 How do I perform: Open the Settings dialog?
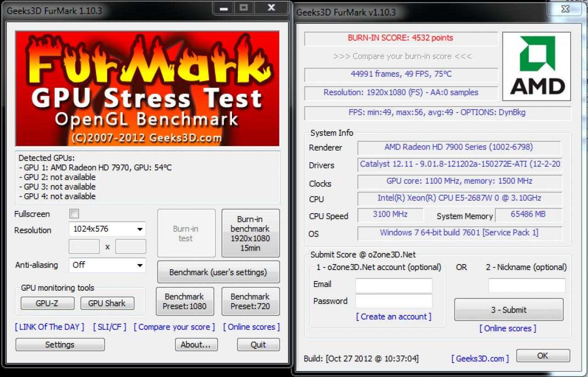(60, 344)
